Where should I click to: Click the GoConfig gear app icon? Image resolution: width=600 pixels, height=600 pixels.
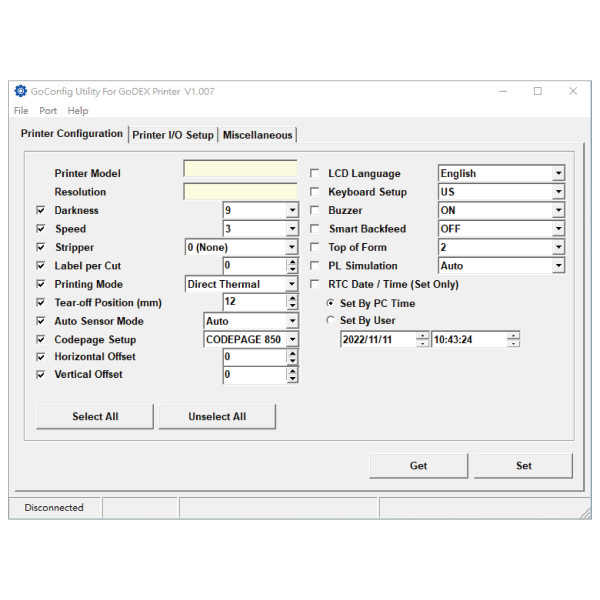click(21, 91)
